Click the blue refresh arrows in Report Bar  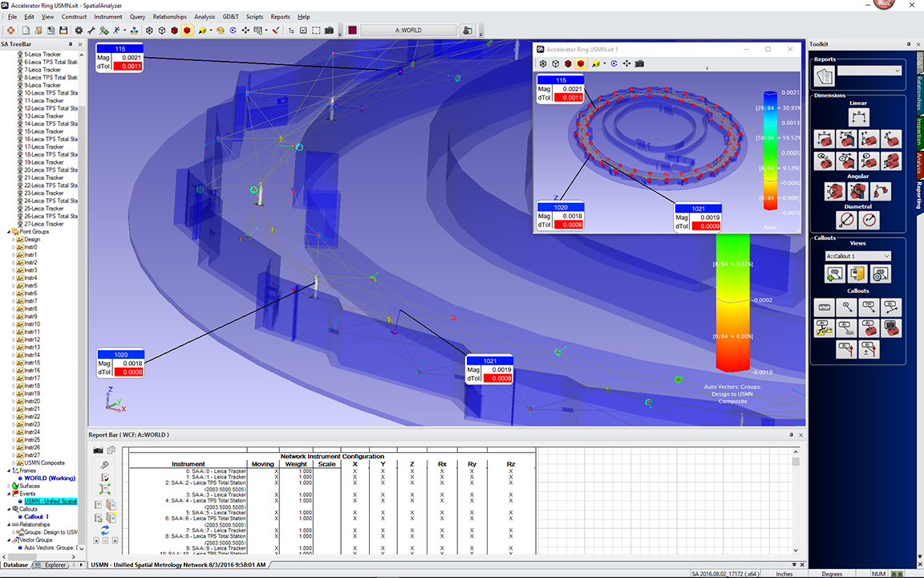tap(104, 529)
